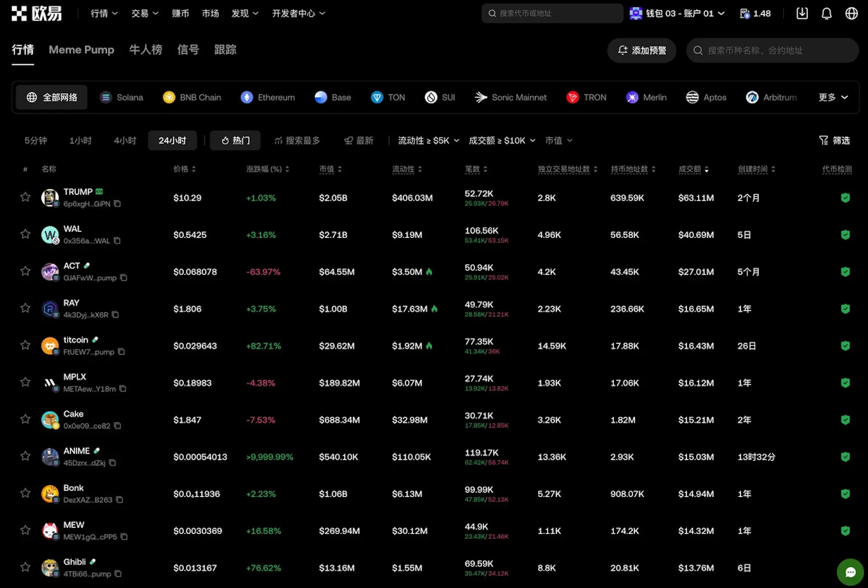Open notifications bell
This screenshot has width=868, height=588.
tap(827, 14)
